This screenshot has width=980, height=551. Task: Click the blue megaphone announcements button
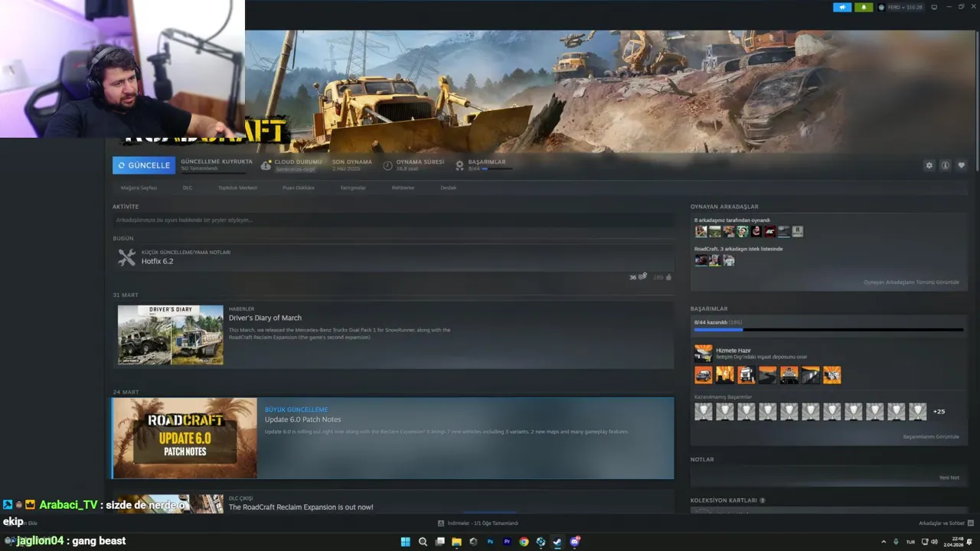click(x=842, y=7)
